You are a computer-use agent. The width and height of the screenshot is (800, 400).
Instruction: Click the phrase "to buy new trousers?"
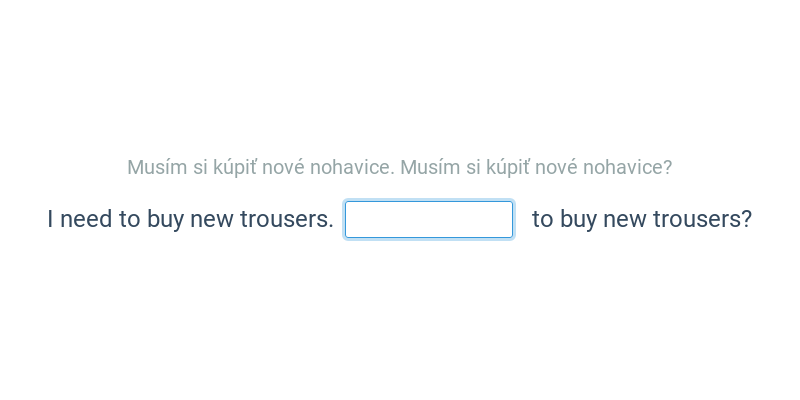point(641,219)
